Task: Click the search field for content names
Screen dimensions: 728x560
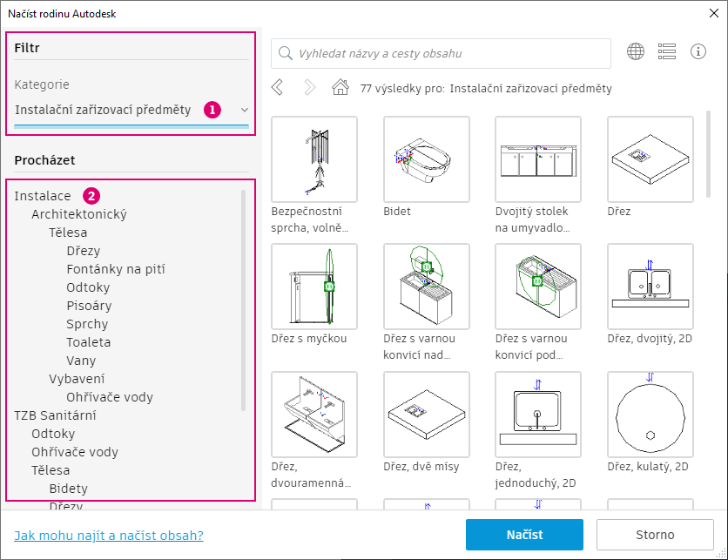Action: (442, 53)
